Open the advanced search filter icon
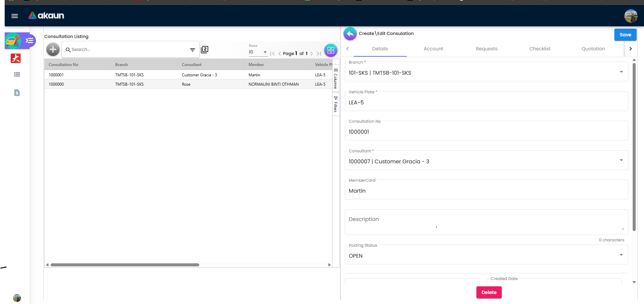The image size is (644, 304). [x=193, y=50]
